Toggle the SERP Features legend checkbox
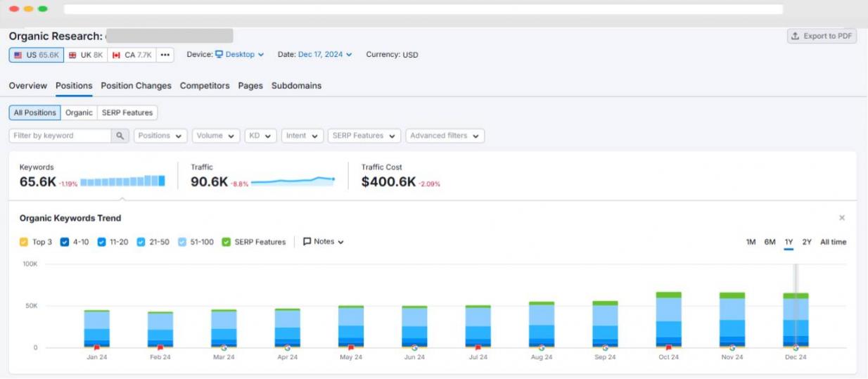Image resolution: width=868 pixels, height=379 pixels. coord(226,242)
